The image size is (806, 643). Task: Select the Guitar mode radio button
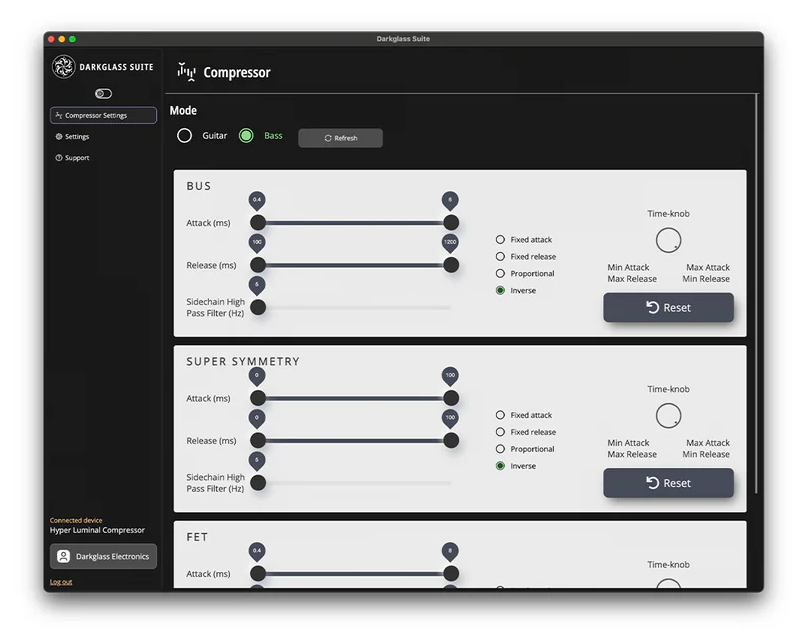[x=185, y=136]
